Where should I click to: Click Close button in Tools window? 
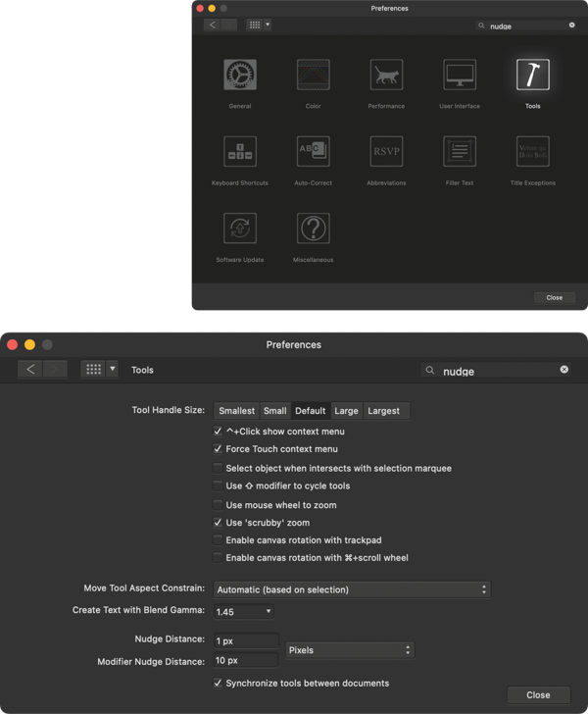[x=538, y=694]
